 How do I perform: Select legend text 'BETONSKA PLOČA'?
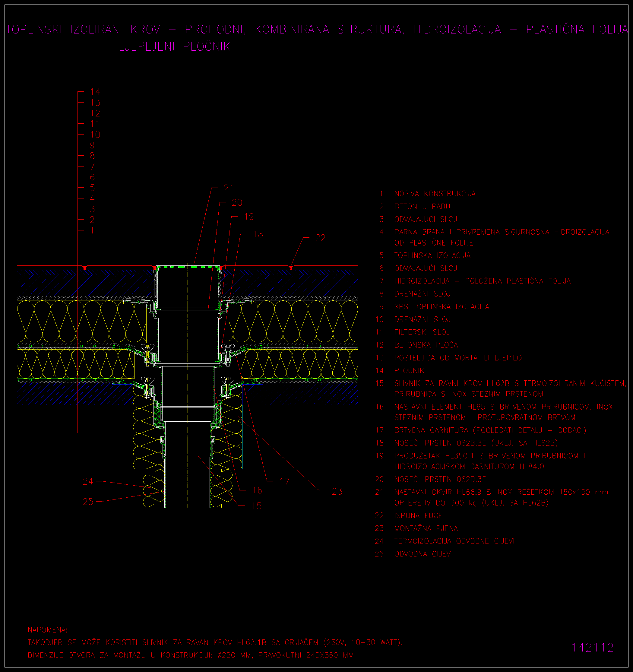pyautogui.click(x=426, y=345)
